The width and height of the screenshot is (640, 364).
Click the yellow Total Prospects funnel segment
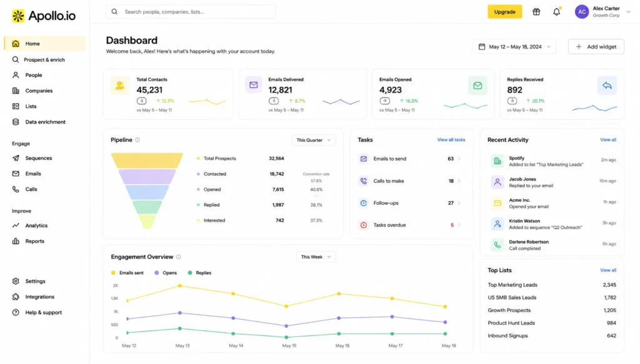coord(147,160)
